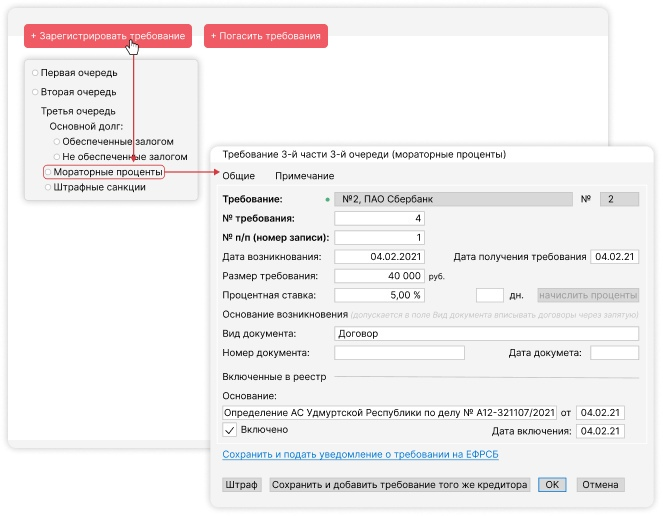Click the Дата возникновения field

coord(379,257)
